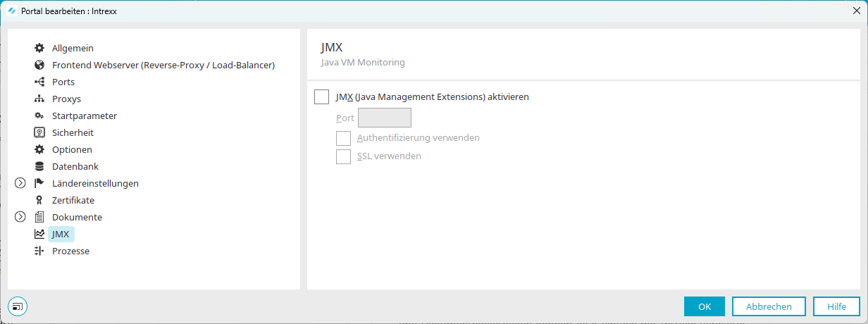This screenshot has height=324, width=868.
Task: Click the Datenbank cylinder icon
Action: pos(39,166)
